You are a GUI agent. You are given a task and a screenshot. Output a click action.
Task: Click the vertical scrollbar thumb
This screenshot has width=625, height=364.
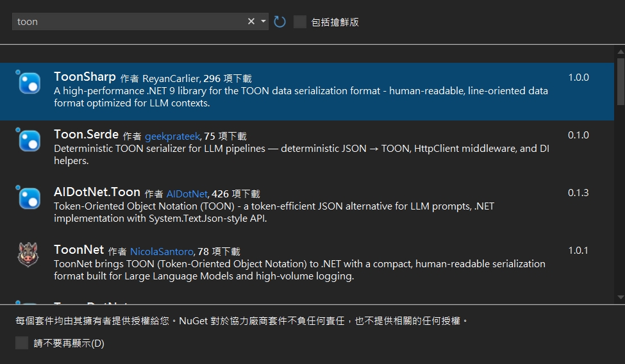(621, 81)
